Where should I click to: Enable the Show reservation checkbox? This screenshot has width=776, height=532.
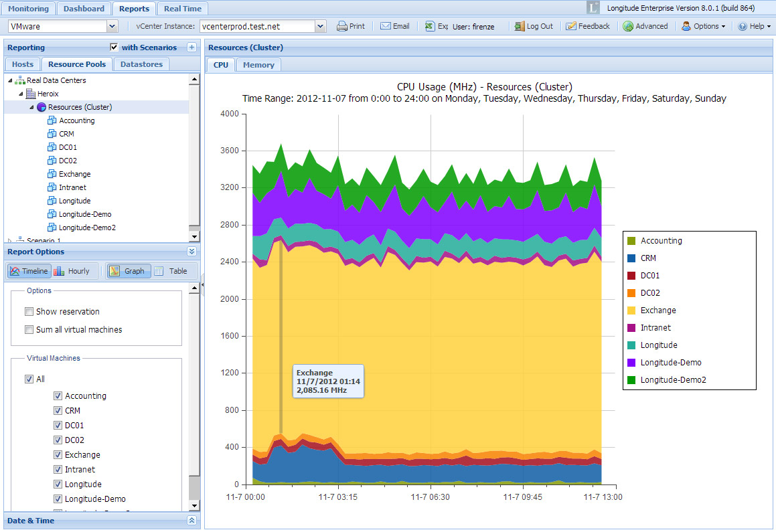tap(29, 312)
